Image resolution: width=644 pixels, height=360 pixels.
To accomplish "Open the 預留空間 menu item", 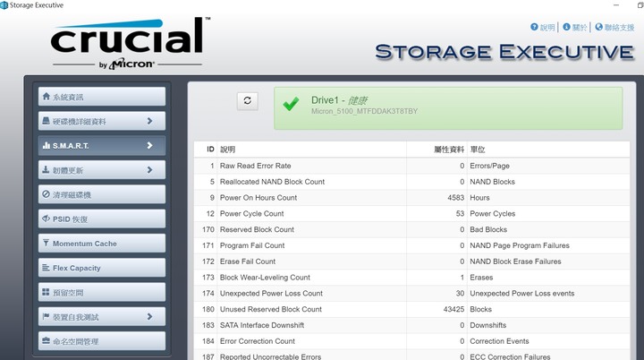I will click(102, 292).
